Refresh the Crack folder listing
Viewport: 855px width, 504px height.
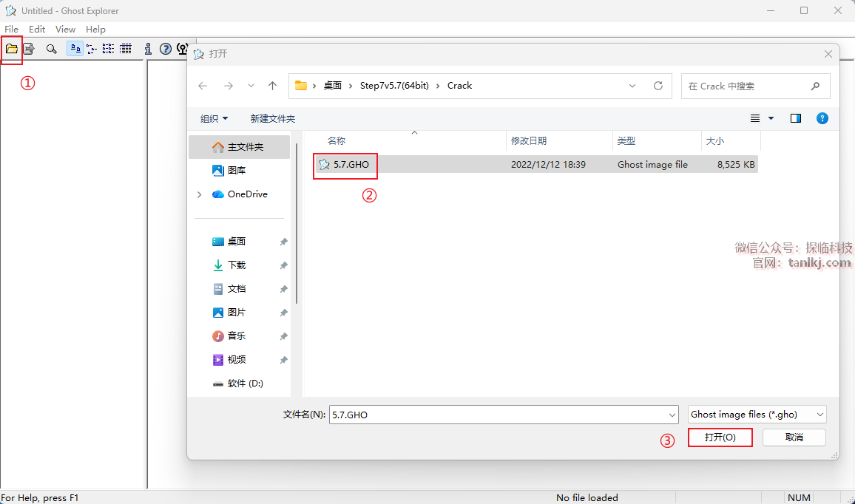pos(658,86)
